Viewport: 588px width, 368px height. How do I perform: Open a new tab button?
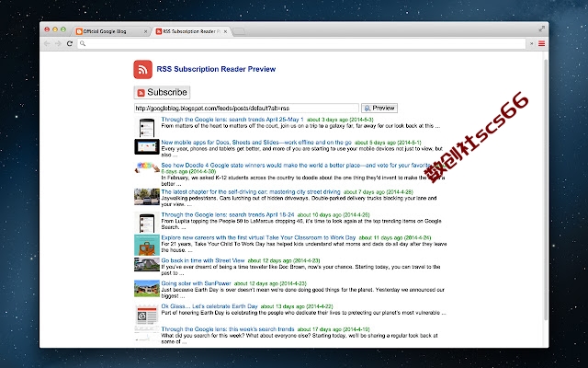(239, 31)
